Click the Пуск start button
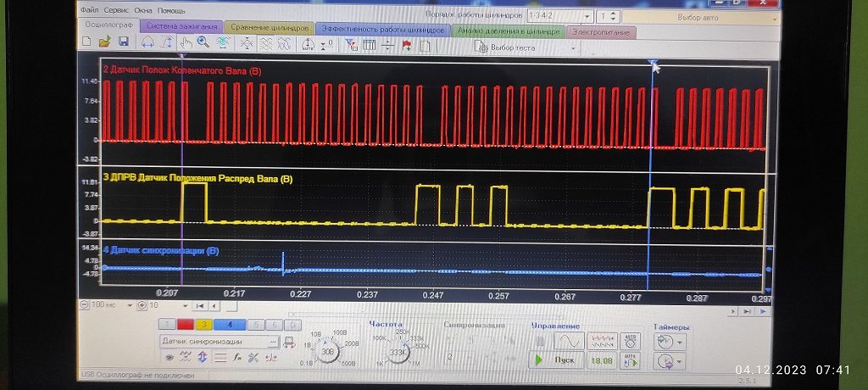This screenshot has width=868, height=390. click(x=556, y=359)
